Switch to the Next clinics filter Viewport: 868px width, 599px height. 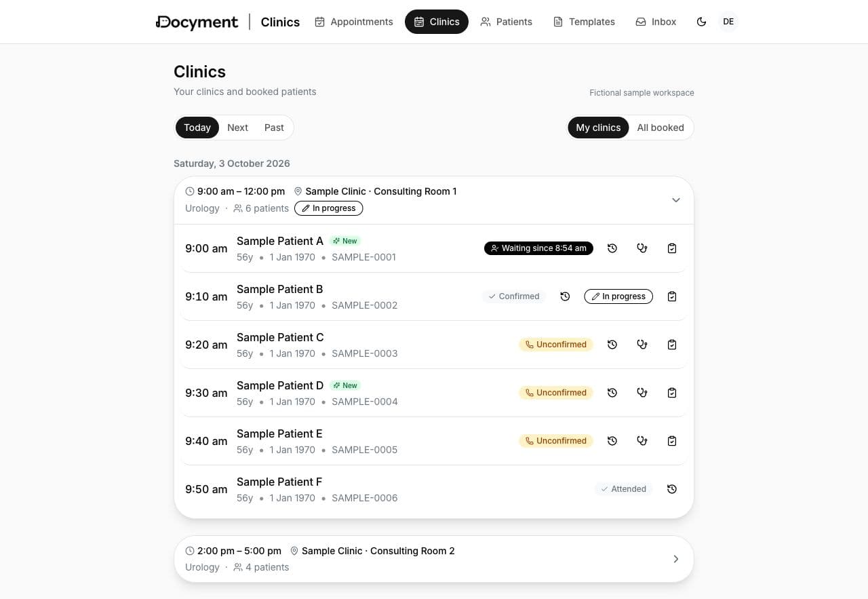[x=238, y=128]
